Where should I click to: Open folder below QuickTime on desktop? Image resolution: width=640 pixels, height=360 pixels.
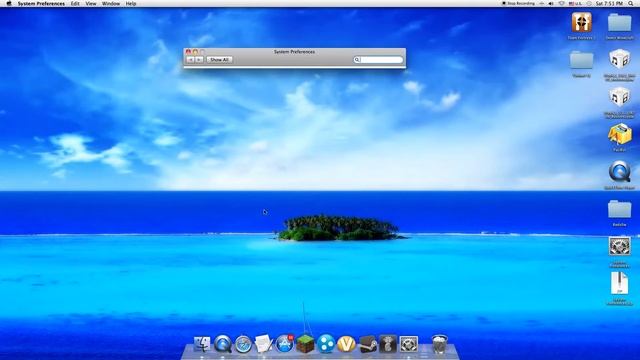click(x=619, y=209)
